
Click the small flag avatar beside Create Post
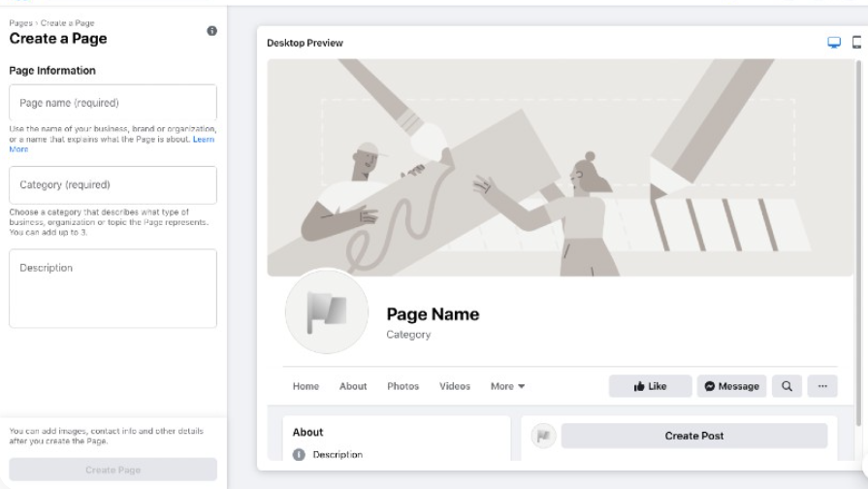tap(543, 436)
